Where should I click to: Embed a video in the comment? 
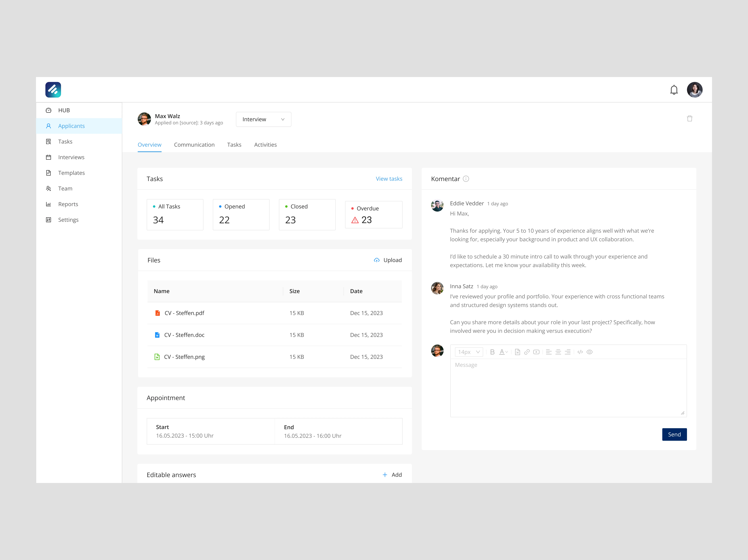536,352
